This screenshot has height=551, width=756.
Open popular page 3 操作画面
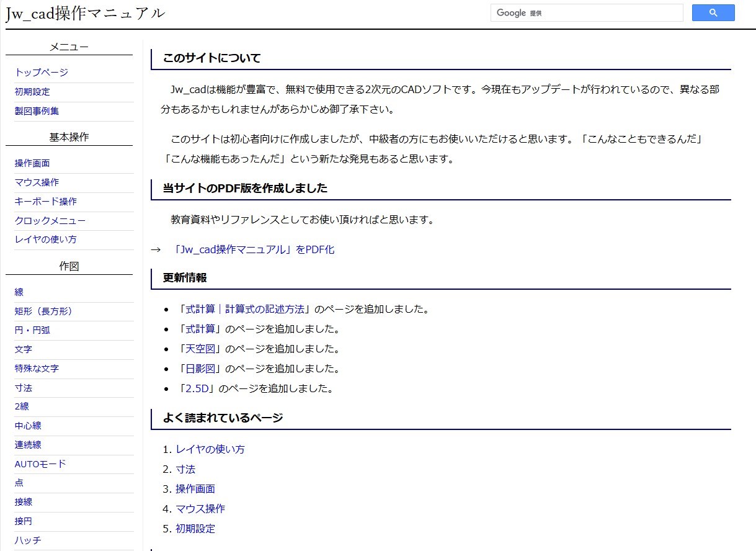point(195,489)
